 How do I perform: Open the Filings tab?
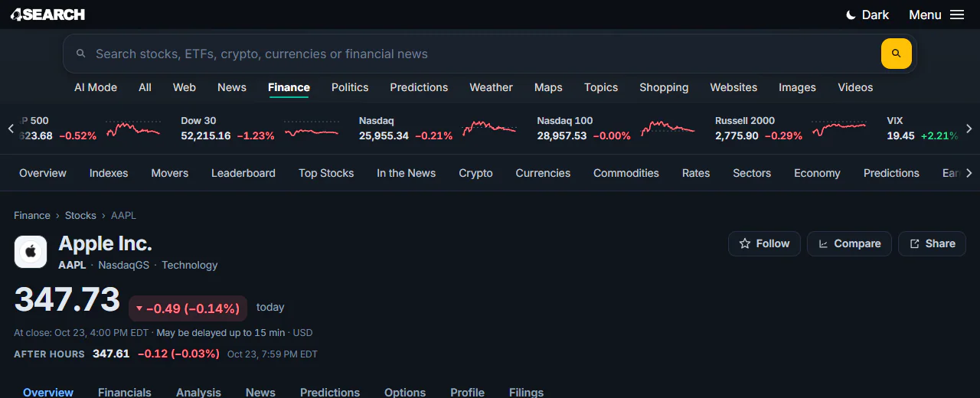point(526,392)
